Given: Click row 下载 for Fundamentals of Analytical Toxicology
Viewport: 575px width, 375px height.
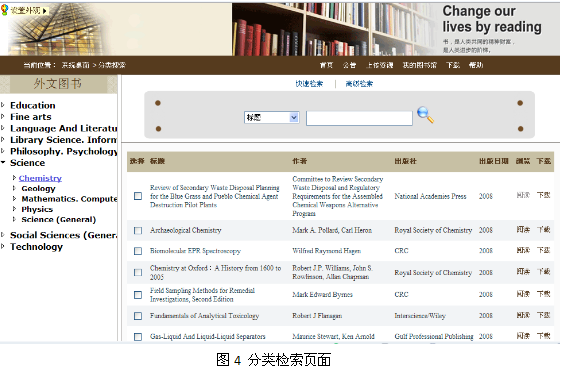Looking at the screenshot, I should pyautogui.click(x=543, y=315).
